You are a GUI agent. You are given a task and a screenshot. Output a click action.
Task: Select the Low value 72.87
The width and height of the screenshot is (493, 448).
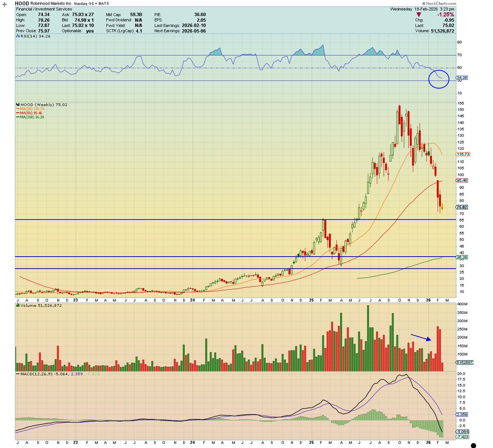44,25
